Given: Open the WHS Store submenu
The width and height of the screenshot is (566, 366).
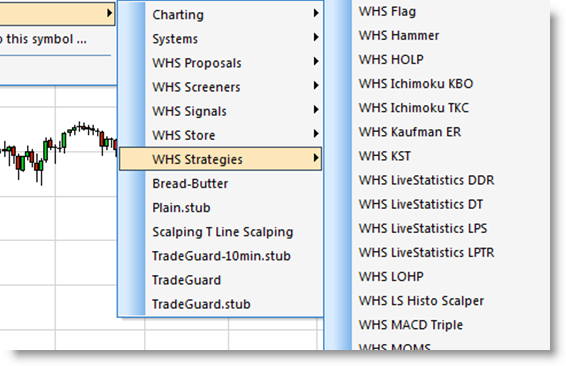Looking at the screenshot, I should [220, 135].
